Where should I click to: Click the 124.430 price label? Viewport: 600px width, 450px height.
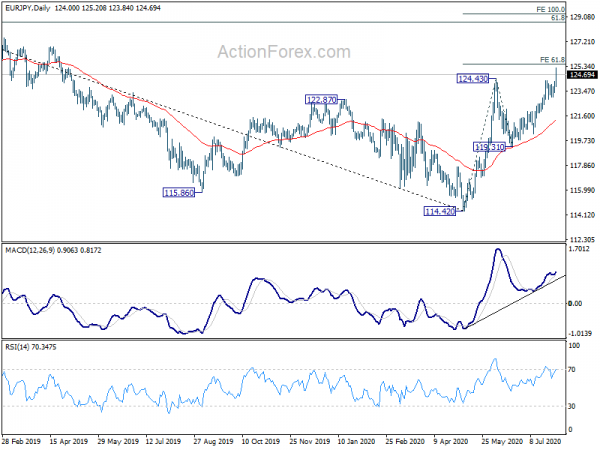click(473, 79)
